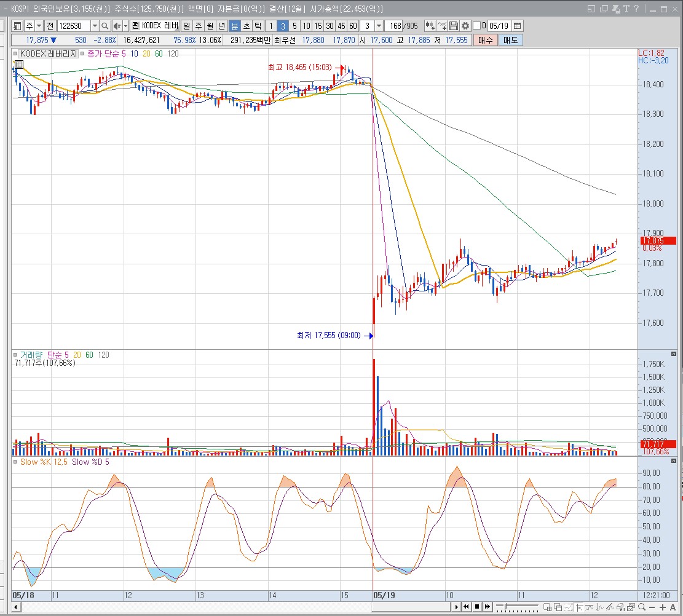
Task: Save chart with floppy disk icon
Action: [454, 26]
